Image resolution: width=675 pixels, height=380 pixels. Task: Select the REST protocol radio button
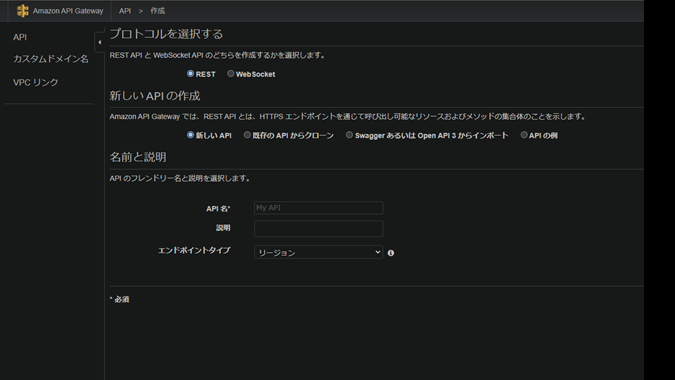click(190, 74)
